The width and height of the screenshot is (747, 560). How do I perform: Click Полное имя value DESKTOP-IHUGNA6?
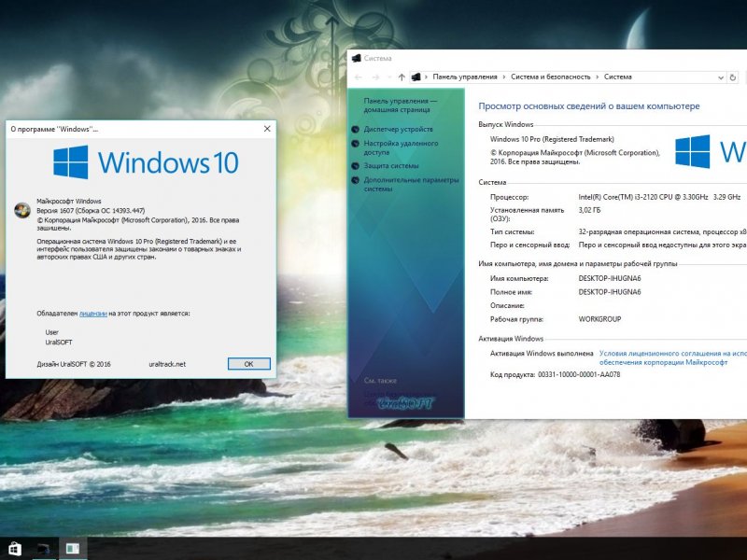pyautogui.click(x=610, y=292)
